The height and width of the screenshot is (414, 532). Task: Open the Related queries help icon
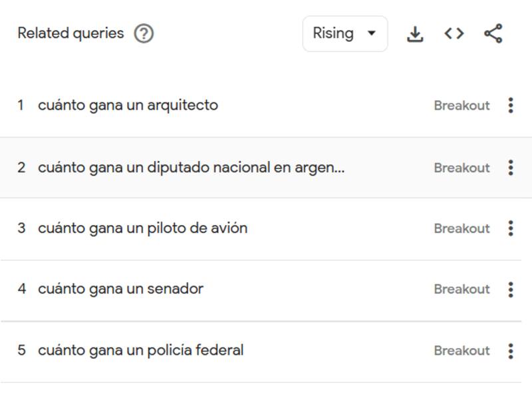[144, 33]
